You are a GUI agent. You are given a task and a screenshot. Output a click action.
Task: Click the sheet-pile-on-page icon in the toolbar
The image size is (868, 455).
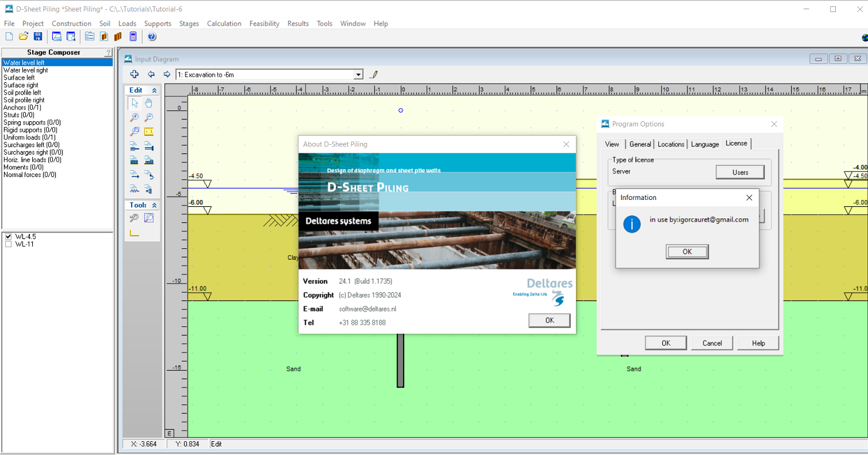pyautogui.click(x=104, y=37)
